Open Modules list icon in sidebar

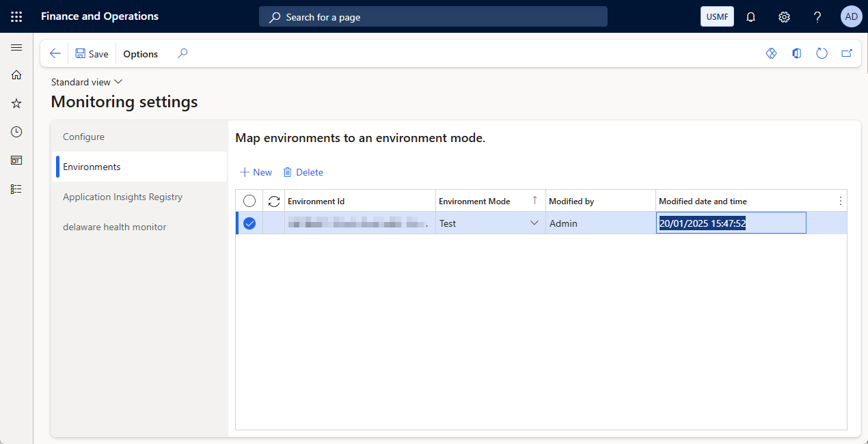(x=16, y=189)
